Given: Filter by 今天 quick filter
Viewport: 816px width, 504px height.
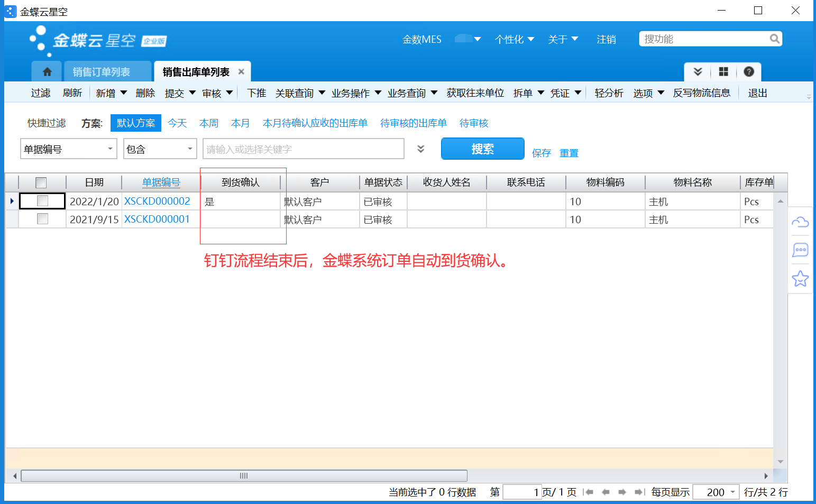Looking at the screenshot, I should tap(177, 123).
